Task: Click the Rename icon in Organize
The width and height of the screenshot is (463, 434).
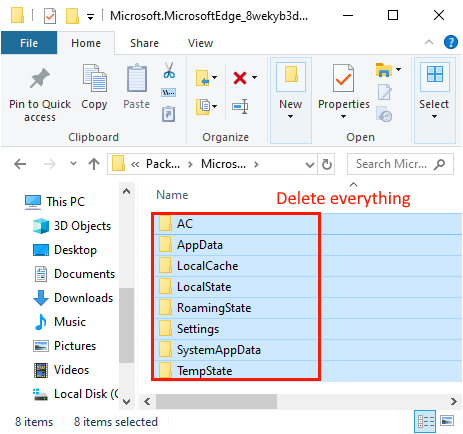Action: [240, 107]
